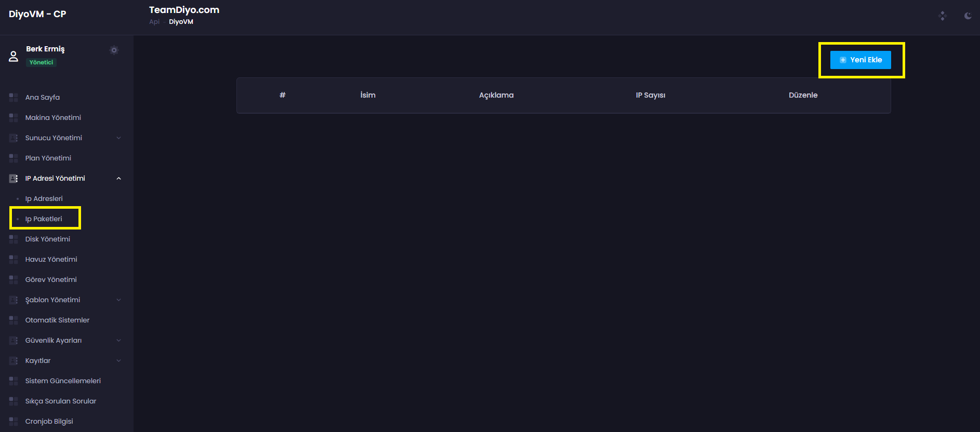Click the İsim column header
980x432 pixels.
(368, 95)
